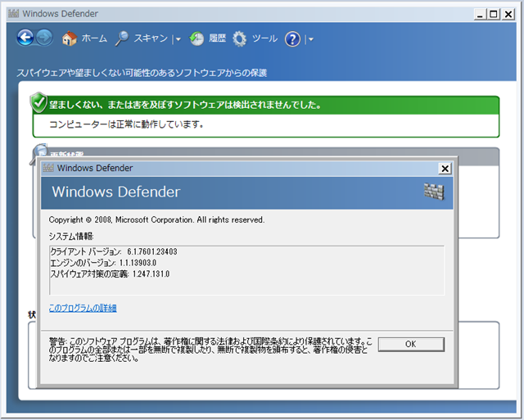The width and height of the screenshot is (524, 420).
Task: Click inside the システム情報 text box
Action: [246, 269]
